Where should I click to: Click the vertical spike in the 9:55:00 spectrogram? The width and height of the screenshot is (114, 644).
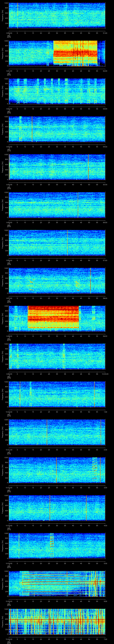coord(78,205)
